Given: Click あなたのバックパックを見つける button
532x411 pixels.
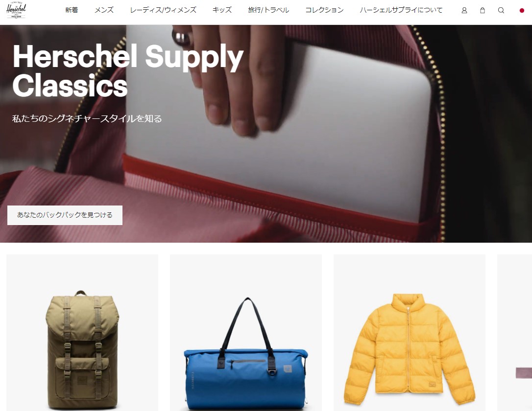Looking at the screenshot, I should tap(65, 215).
